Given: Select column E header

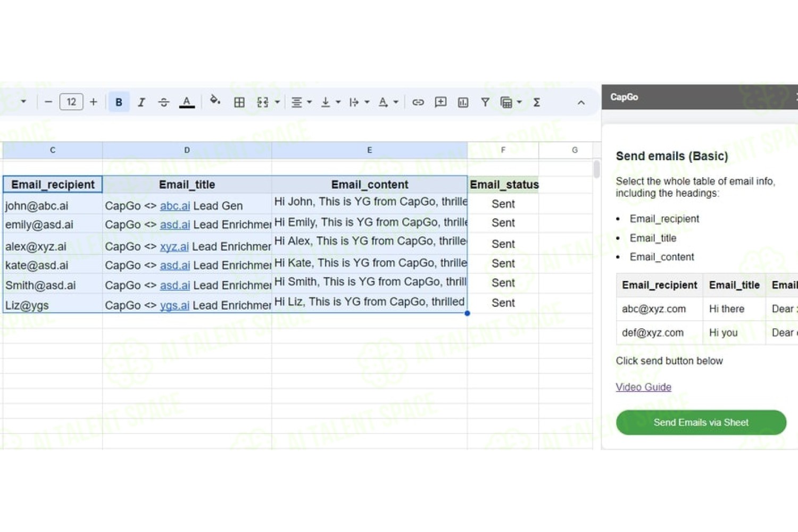Looking at the screenshot, I should 370,151.
